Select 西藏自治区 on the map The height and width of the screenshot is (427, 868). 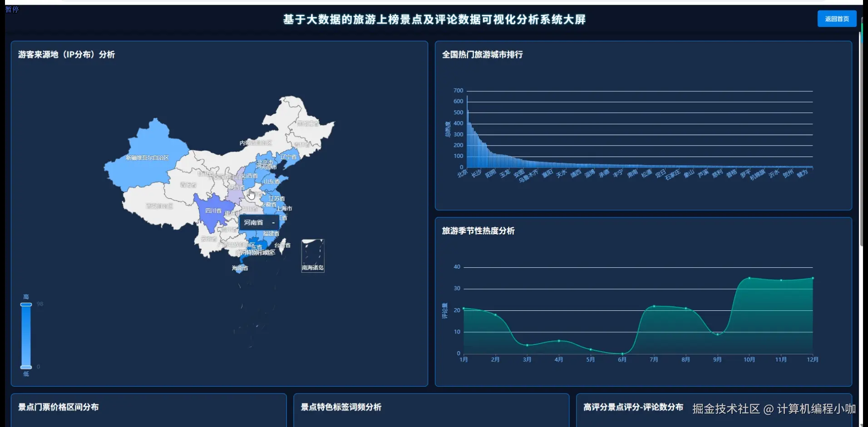159,206
